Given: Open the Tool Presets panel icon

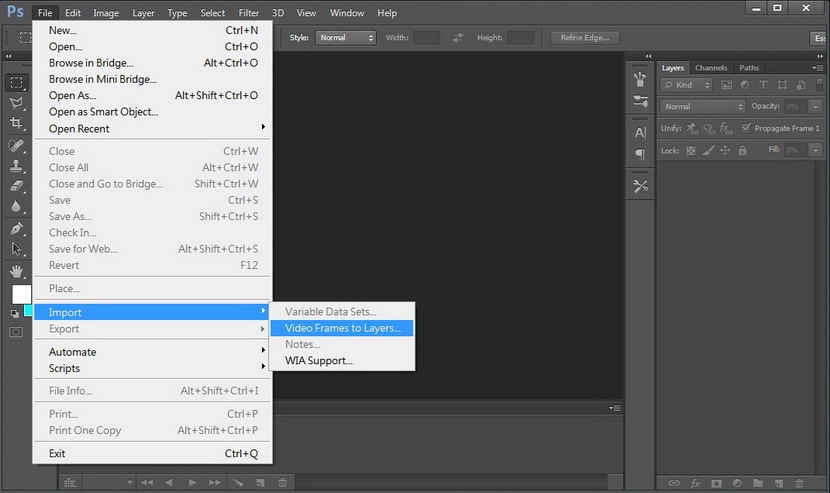Looking at the screenshot, I should pos(640,186).
